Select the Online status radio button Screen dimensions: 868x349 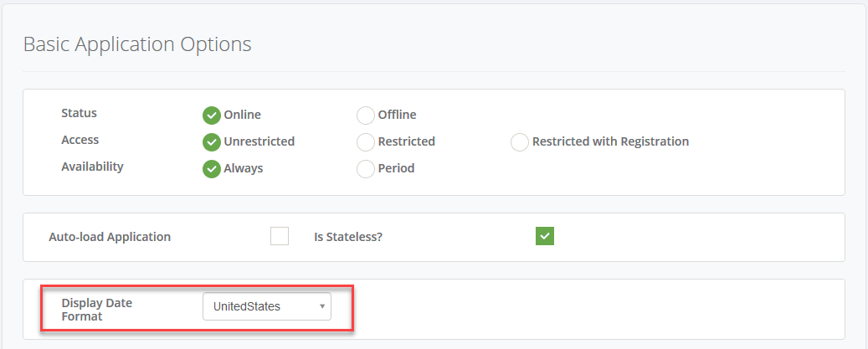[211, 115]
